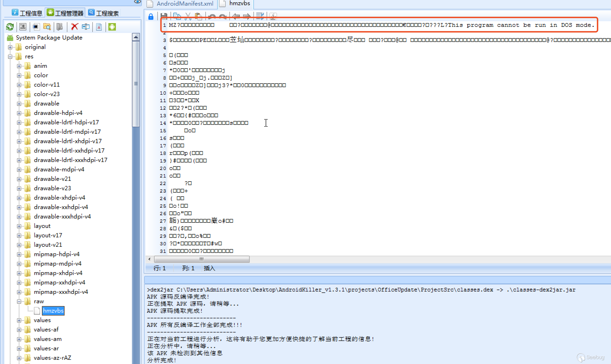Image resolution: width=611 pixels, height=364 pixels.
Task: Click the scissors cut icon in editor toolbar
Action: 188,16
